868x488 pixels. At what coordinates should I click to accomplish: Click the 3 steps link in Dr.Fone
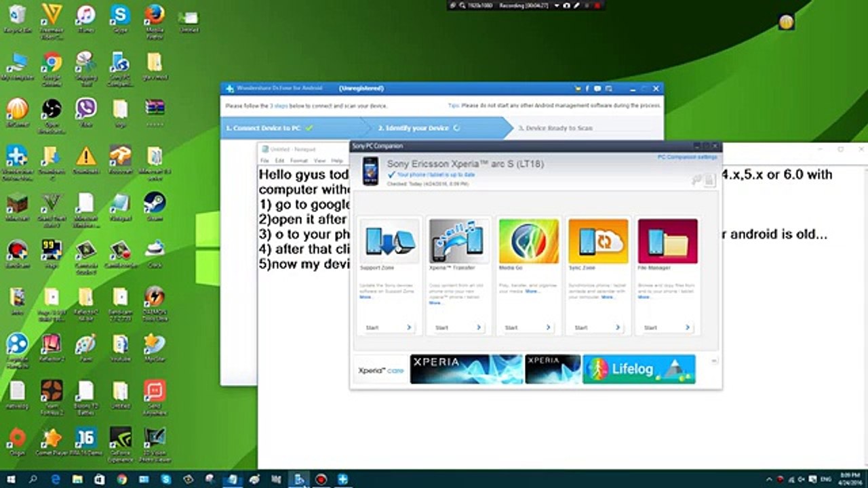click(x=279, y=106)
